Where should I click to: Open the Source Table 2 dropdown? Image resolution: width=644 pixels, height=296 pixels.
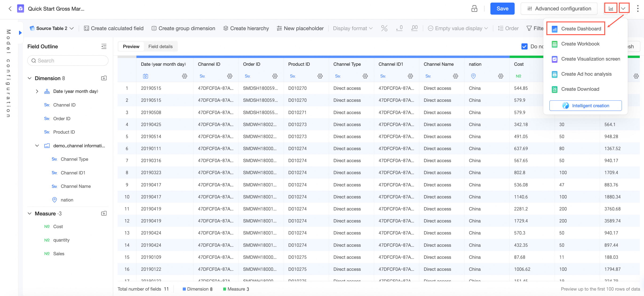pos(52,28)
